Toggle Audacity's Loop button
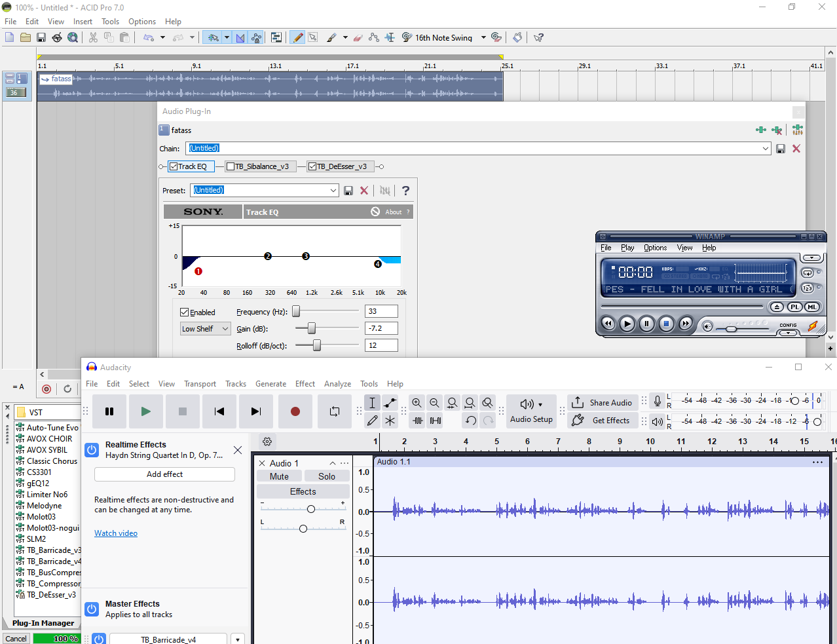The image size is (837, 644). (x=335, y=411)
